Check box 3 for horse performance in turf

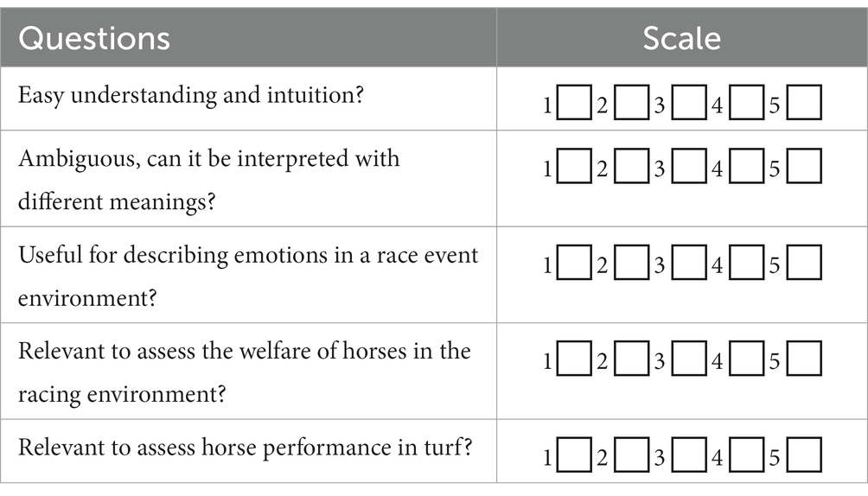689,455
